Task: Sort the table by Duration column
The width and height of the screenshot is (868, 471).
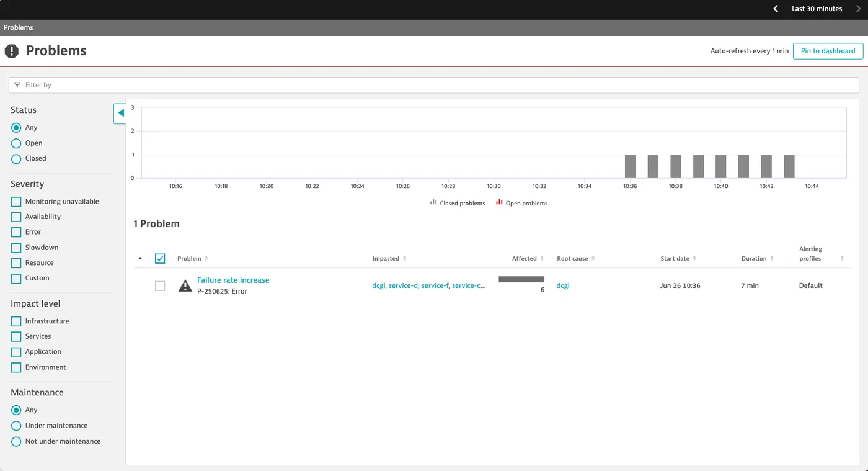Action: [757, 259]
